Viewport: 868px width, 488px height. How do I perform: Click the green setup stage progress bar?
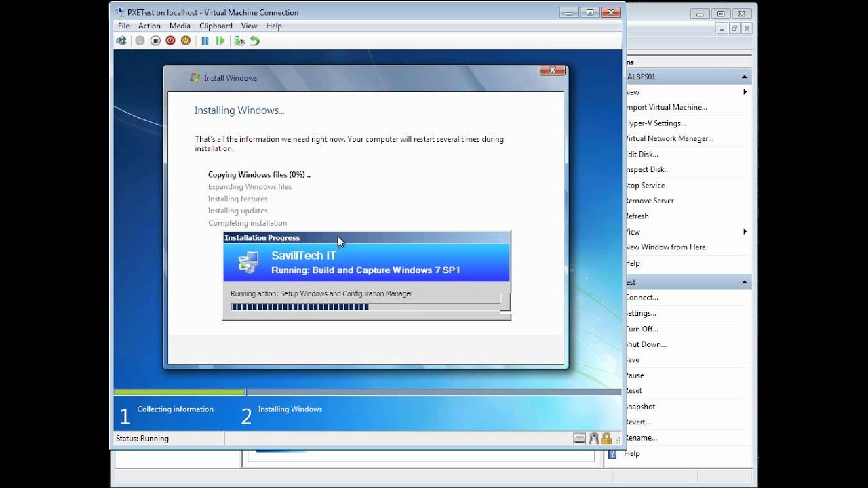(180, 392)
